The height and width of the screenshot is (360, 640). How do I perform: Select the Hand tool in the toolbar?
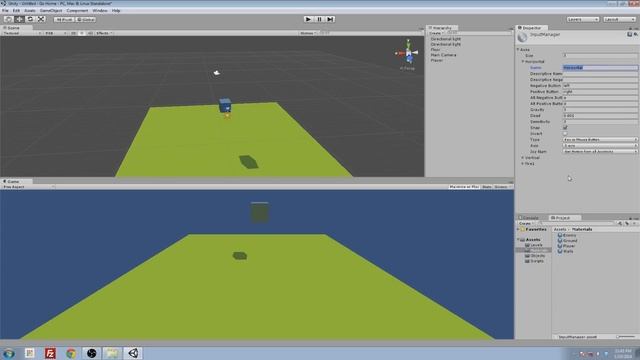coord(8,19)
